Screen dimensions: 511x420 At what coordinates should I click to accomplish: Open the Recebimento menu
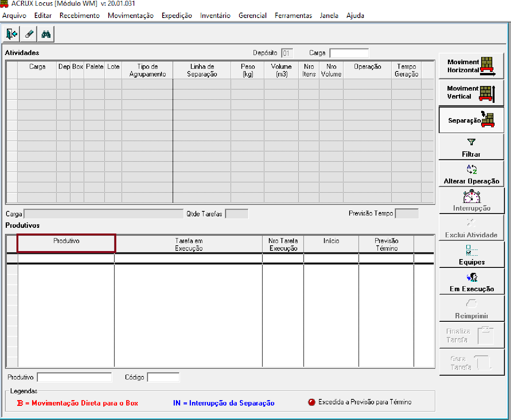coord(80,16)
